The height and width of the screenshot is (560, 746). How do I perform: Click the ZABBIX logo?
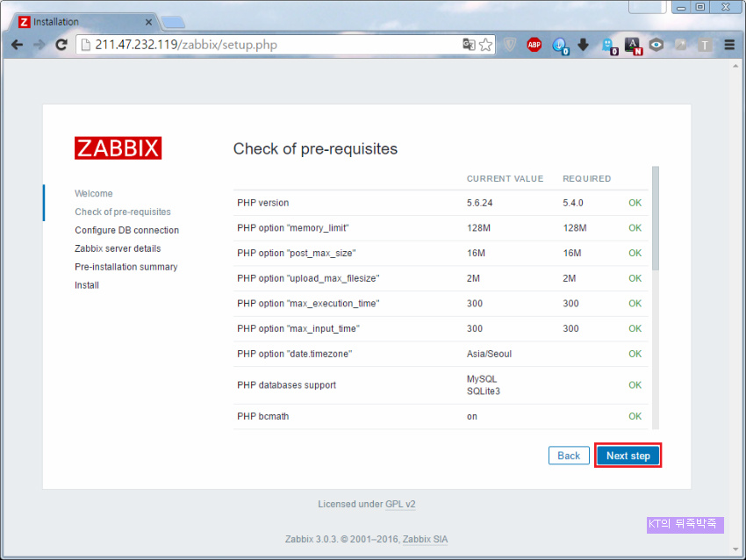pos(118,148)
